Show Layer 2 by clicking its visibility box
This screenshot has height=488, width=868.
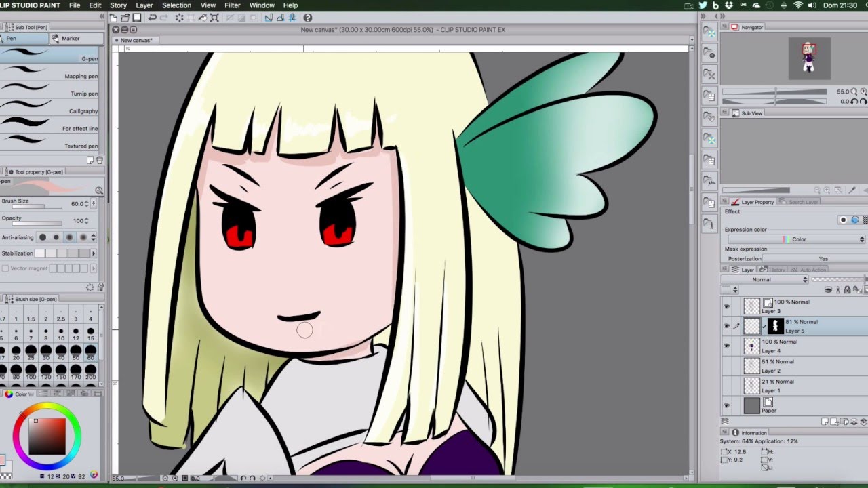click(726, 366)
